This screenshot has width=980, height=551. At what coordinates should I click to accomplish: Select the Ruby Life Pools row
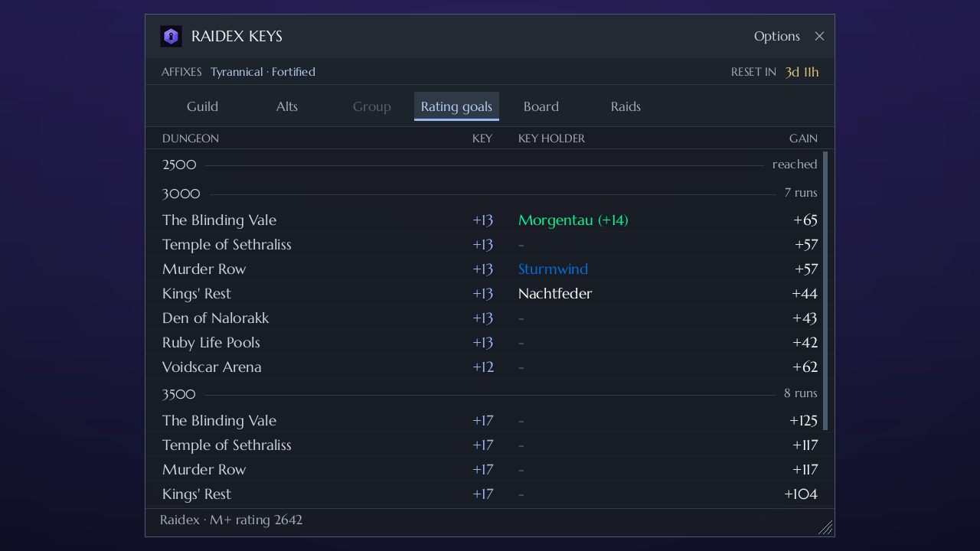click(x=490, y=343)
